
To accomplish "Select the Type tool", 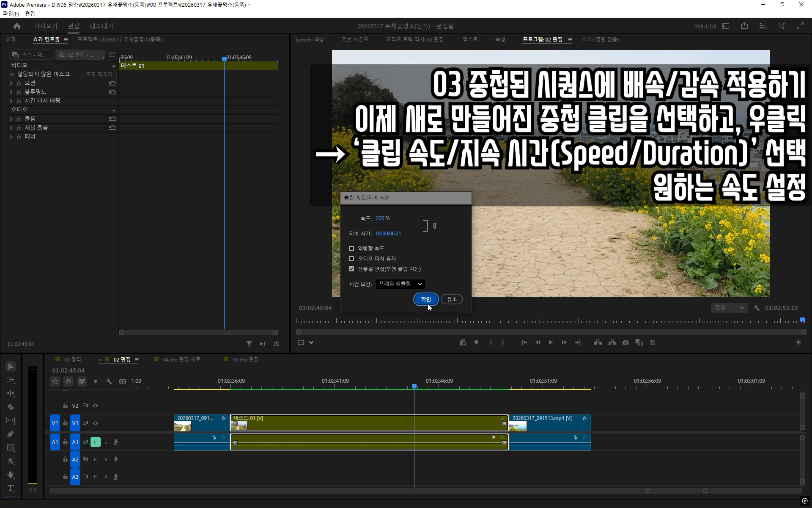I will 11,488.
